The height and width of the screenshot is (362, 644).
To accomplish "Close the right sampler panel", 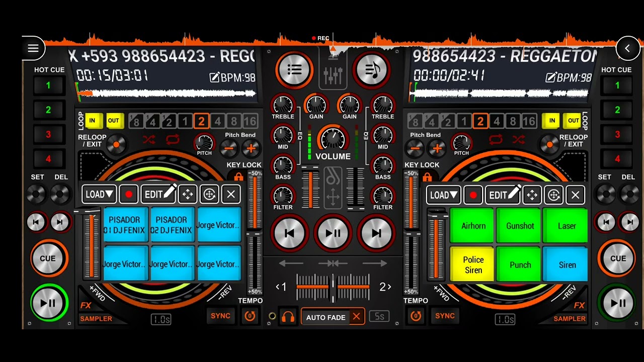I will pyautogui.click(x=576, y=195).
